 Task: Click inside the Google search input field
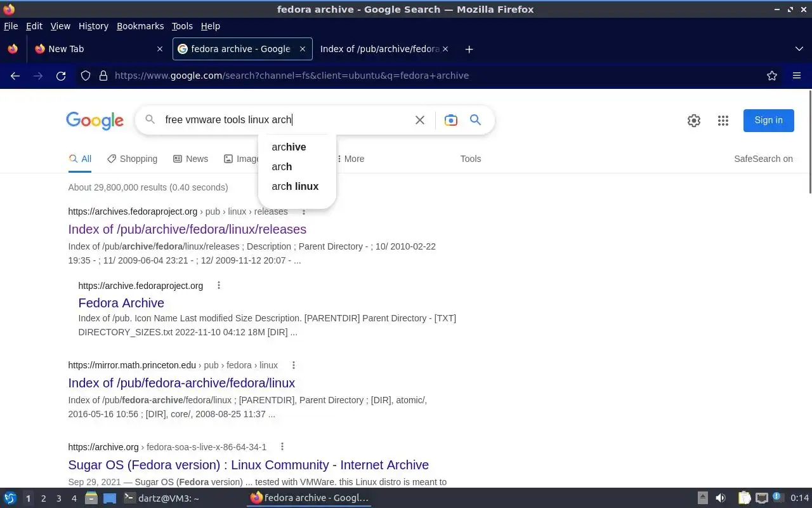(x=285, y=120)
